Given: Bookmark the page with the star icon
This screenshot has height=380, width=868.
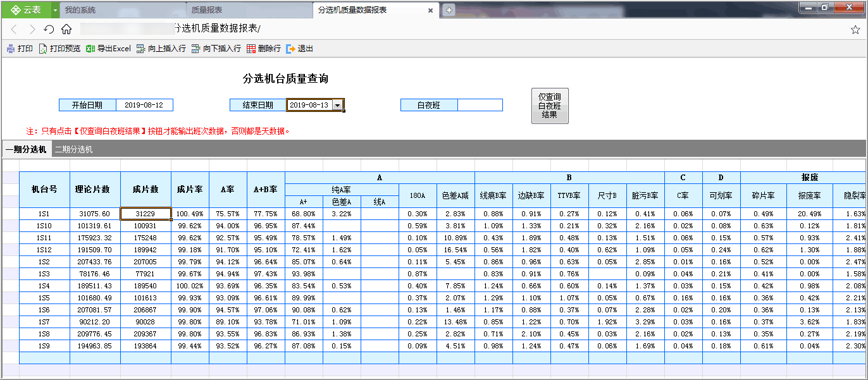Looking at the screenshot, I should coord(855,29).
